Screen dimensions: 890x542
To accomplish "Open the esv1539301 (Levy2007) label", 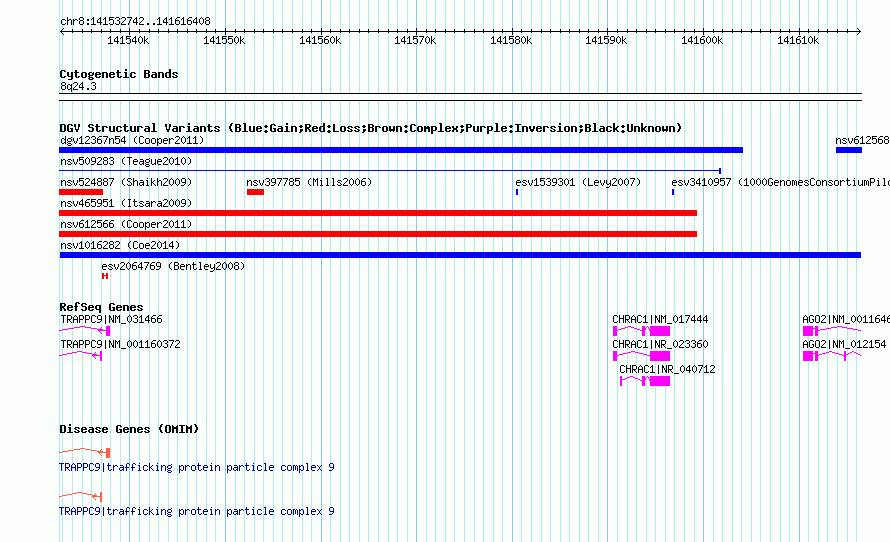I will click(x=578, y=182).
